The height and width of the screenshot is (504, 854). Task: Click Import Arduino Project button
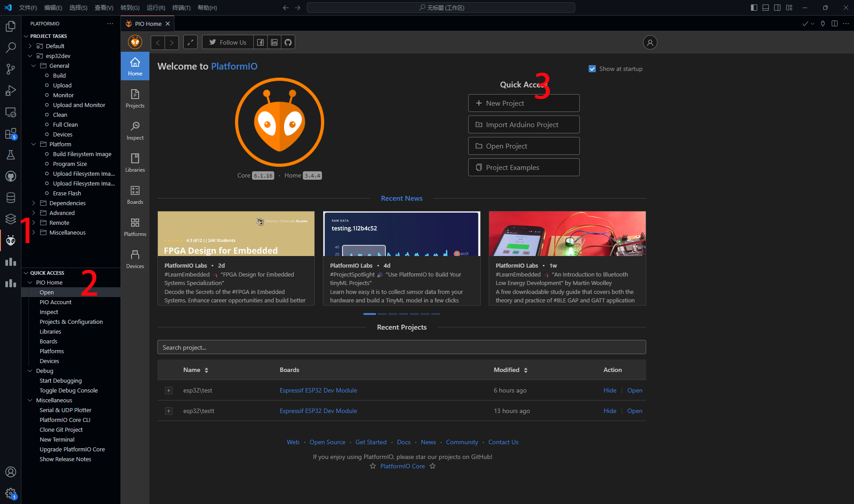pos(524,124)
